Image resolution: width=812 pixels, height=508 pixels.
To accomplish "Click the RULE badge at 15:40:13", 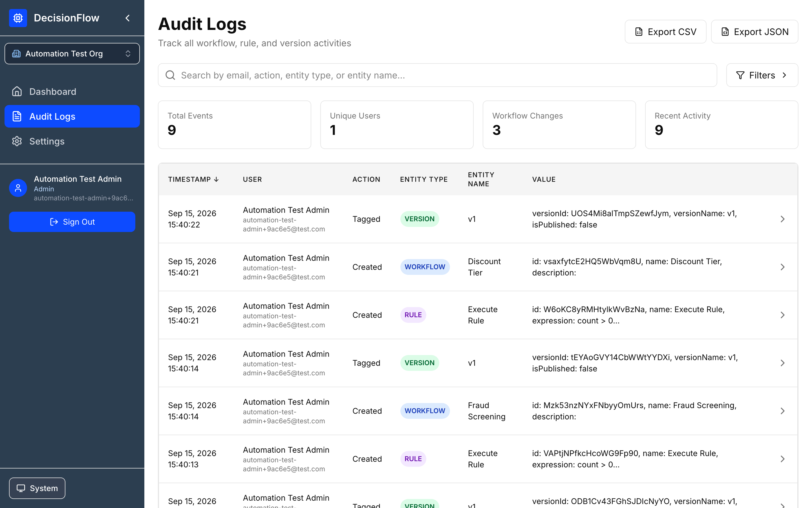I will 413,459.
